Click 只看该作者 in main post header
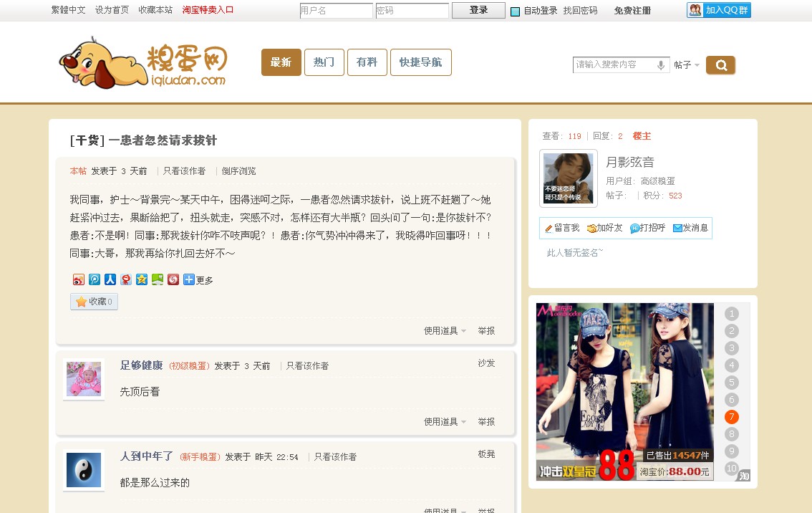 [x=184, y=171]
